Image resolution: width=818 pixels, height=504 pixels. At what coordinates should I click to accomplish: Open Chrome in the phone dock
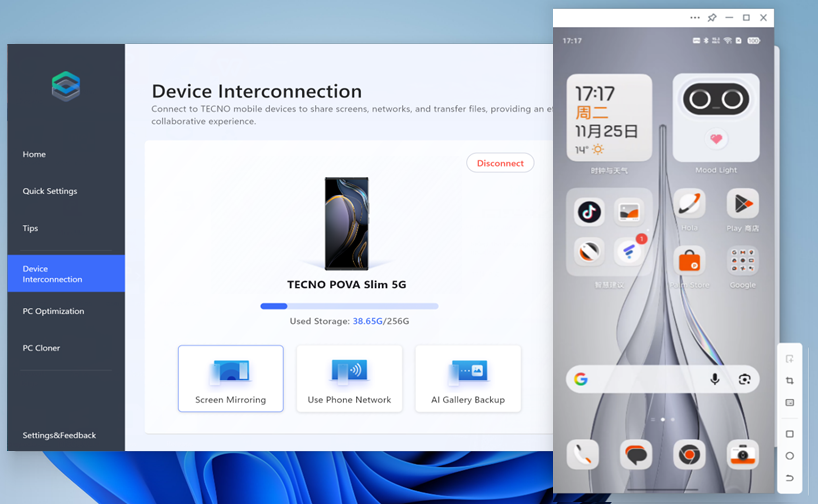[x=688, y=455]
